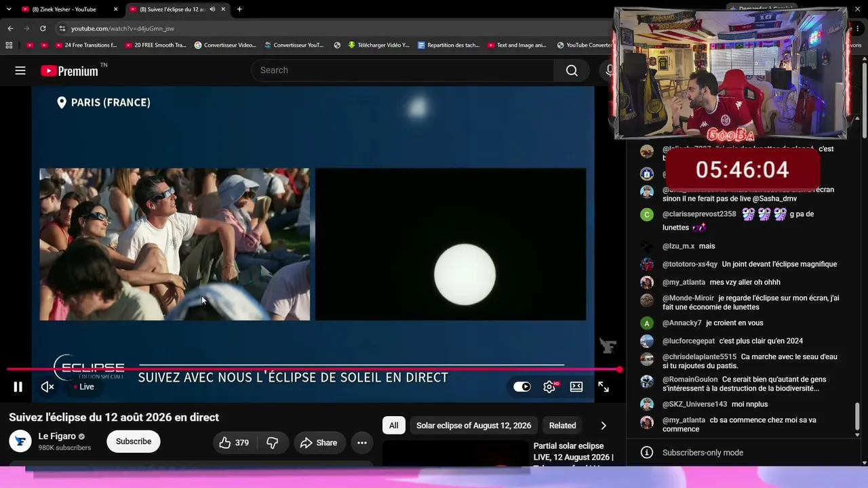Select the Suivez l'éclipse browser tab
The width and height of the screenshot is (868, 488).
[172, 9]
